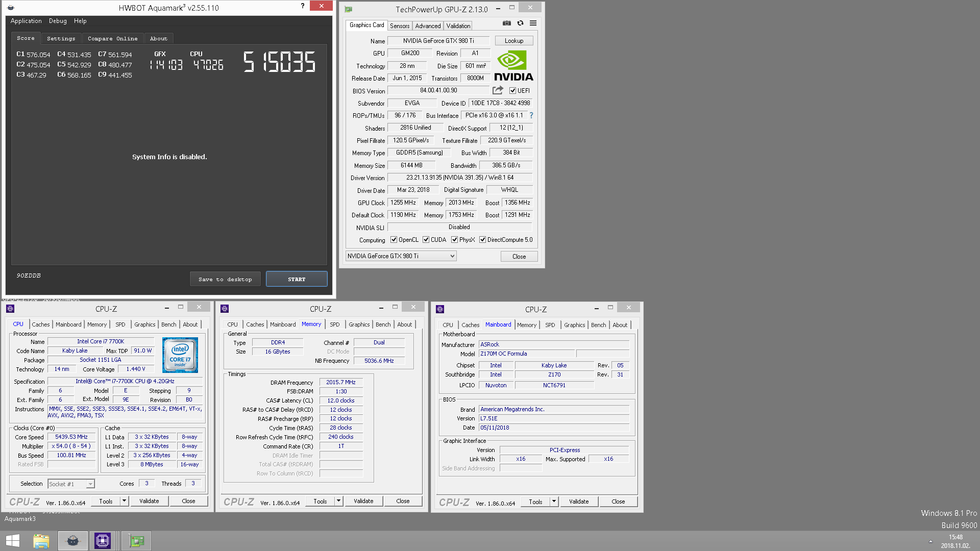Open the Aquamark Debug menu

tap(58, 21)
